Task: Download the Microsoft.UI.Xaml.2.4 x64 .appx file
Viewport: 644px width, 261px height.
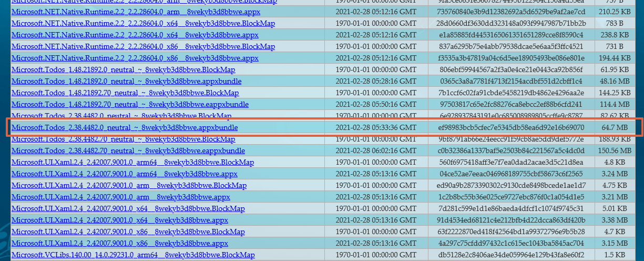Action: click(120, 220)
